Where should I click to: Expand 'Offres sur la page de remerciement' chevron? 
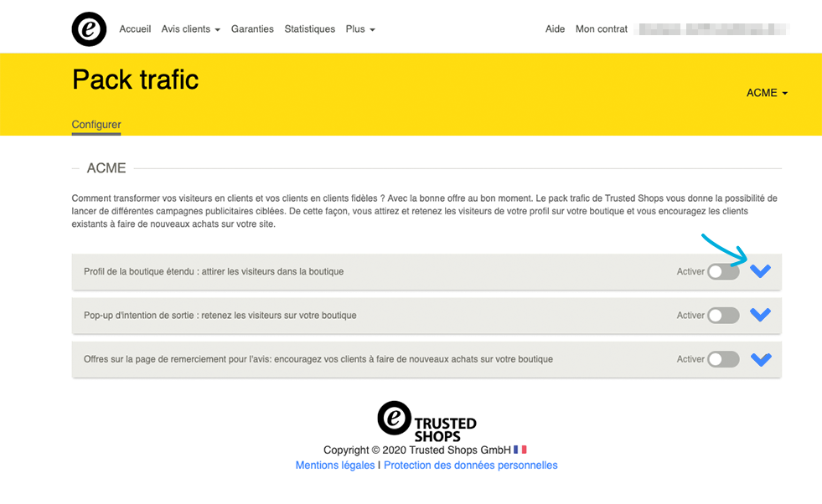point(761,359)
